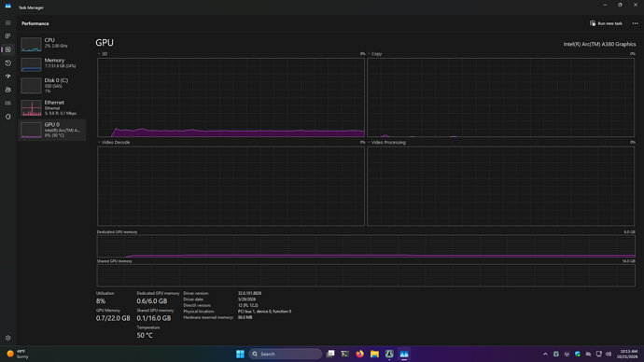Click the GPU heading title
The image size is (644, 362).
(105, 43)
